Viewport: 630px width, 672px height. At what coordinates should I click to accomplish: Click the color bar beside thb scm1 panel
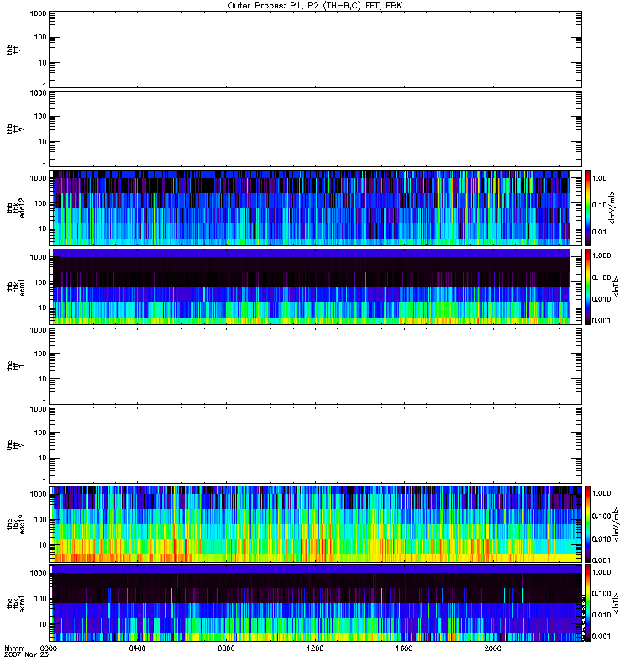coord(588,286)
